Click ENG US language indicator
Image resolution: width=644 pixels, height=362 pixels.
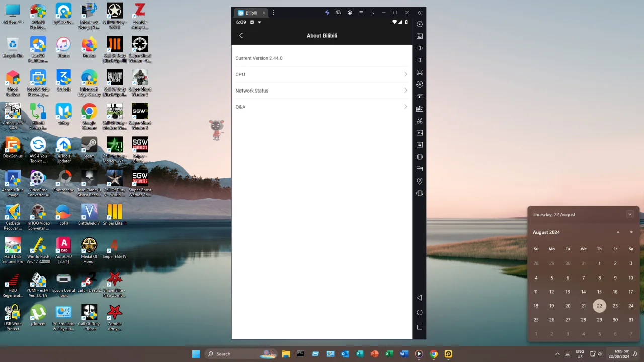click(580, 354)
